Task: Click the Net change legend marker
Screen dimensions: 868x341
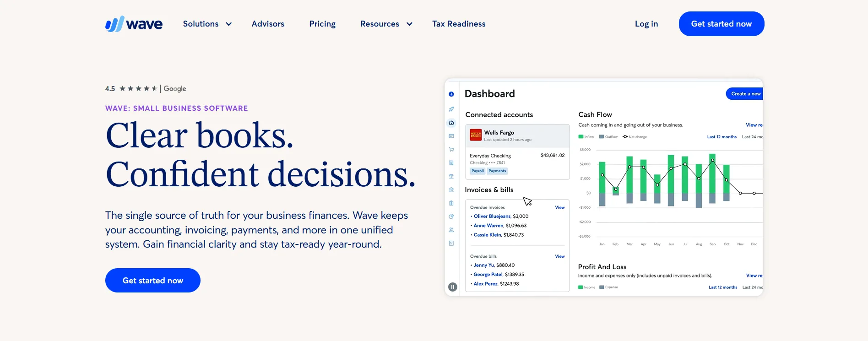Action: [x=625, y=137]
